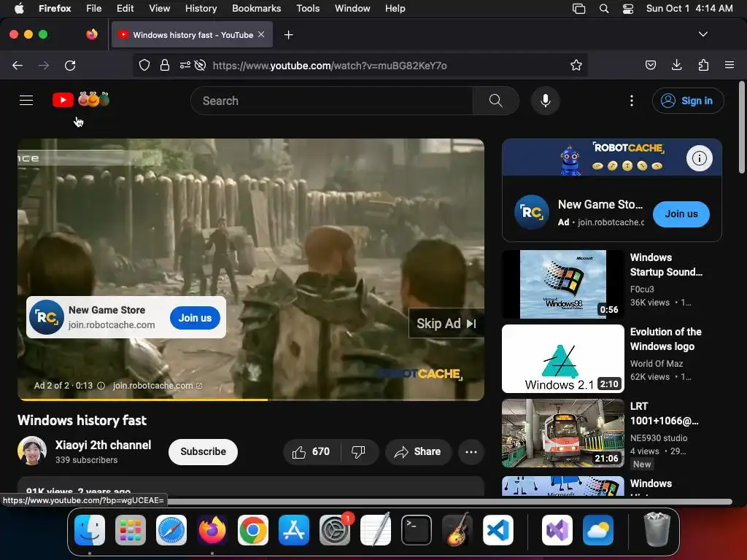
Task: Open Firefox tracking protection shield
Action: [144, 65]
